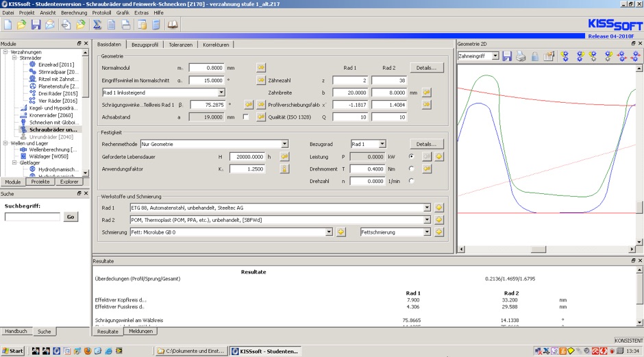Click the sizing button beside Geforderte Lebensdauer
The width and height of the screenshot is (644, 357).
click(284, 156)
